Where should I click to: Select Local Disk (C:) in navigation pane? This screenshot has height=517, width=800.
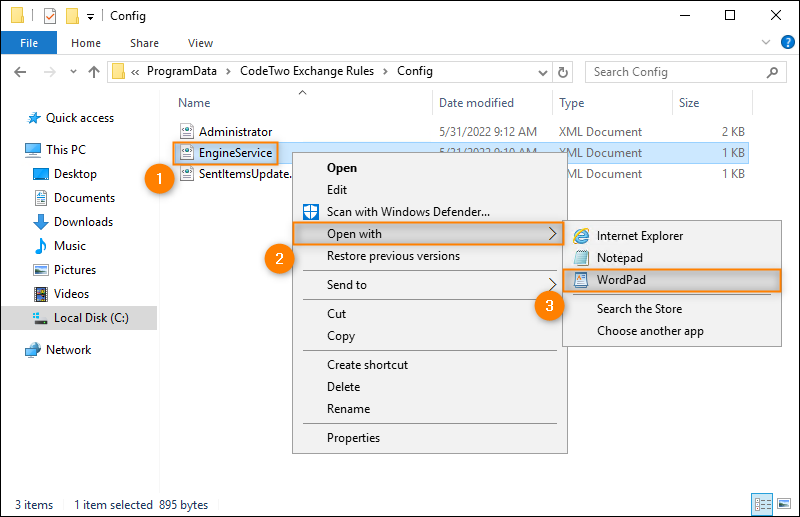[80, 318]
